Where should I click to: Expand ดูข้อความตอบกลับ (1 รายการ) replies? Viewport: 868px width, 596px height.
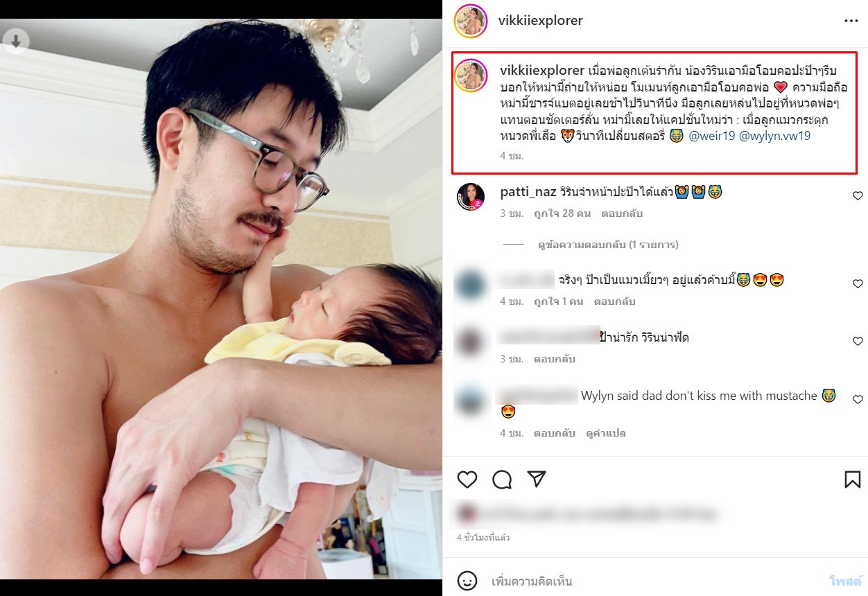tap(608, 245)
